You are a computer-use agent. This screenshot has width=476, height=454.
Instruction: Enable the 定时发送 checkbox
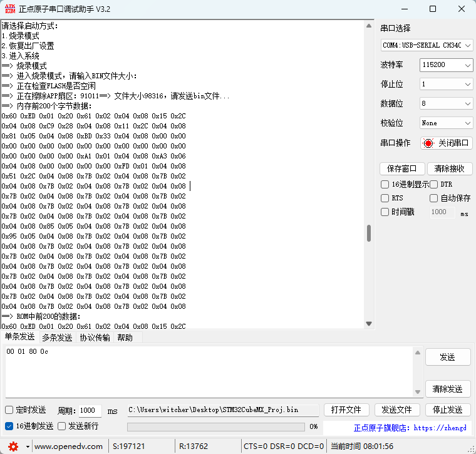point(9,410)
